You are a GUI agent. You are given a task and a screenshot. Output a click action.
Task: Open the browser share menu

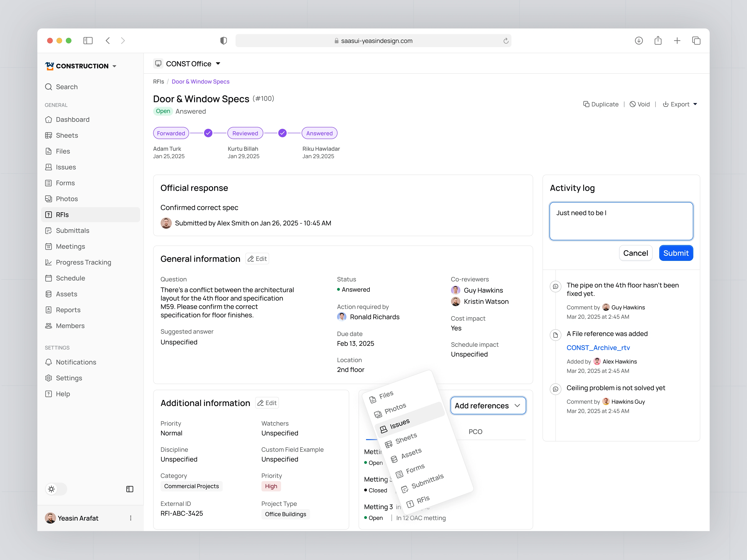[x=658, y=40]
